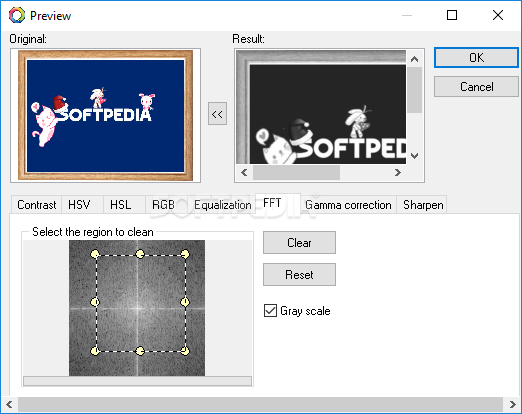Click the OK button

tap(476, 58)
